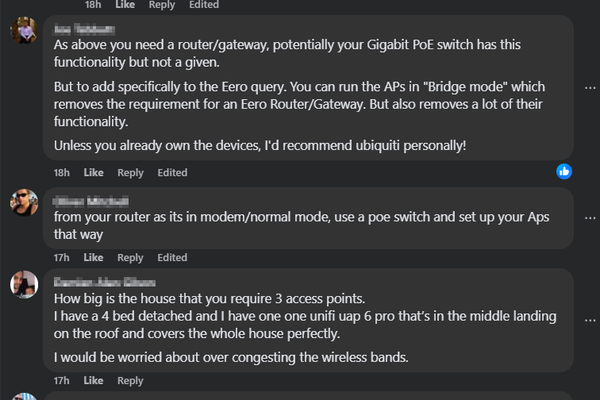Image resolution: width=600 pixels, height=400 pixels.
Task: Click the 18h timestamp under the ubiquiti comment
Action: [61, 173]
